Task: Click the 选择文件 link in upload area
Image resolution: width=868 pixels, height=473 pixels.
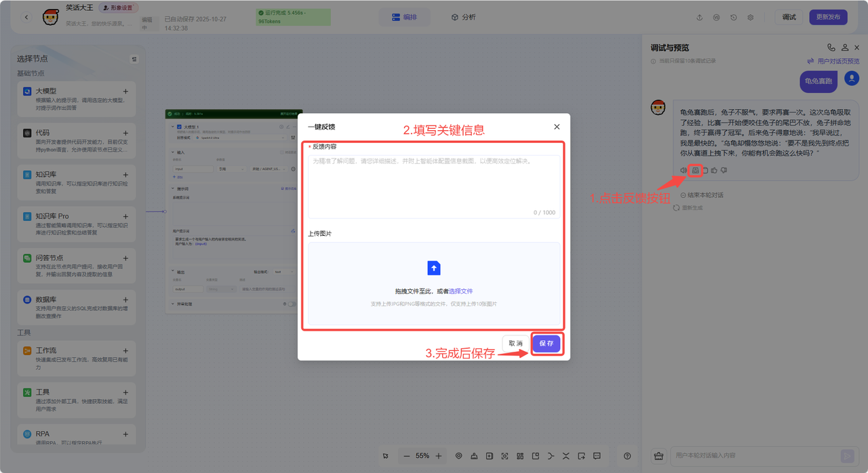Action: tap(460, 291)
